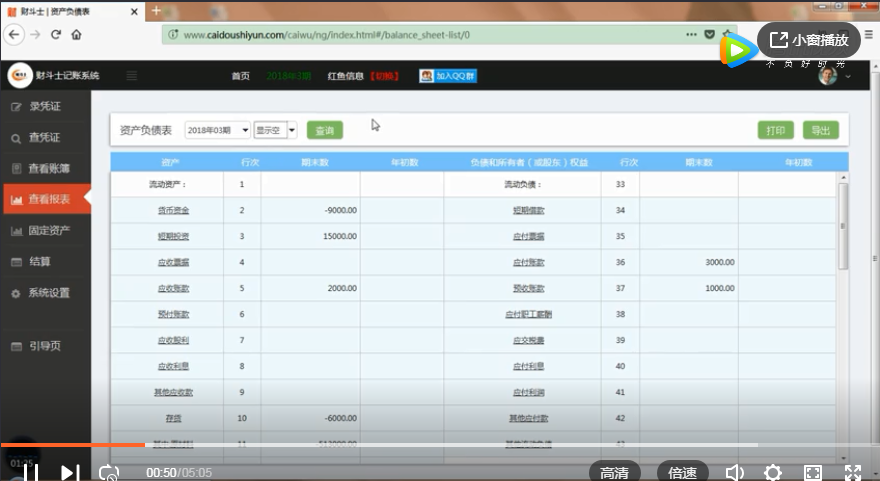Screen dimensions: 880x481
Task: Enter fullscreen video mode
Action: tap(852, 473)
